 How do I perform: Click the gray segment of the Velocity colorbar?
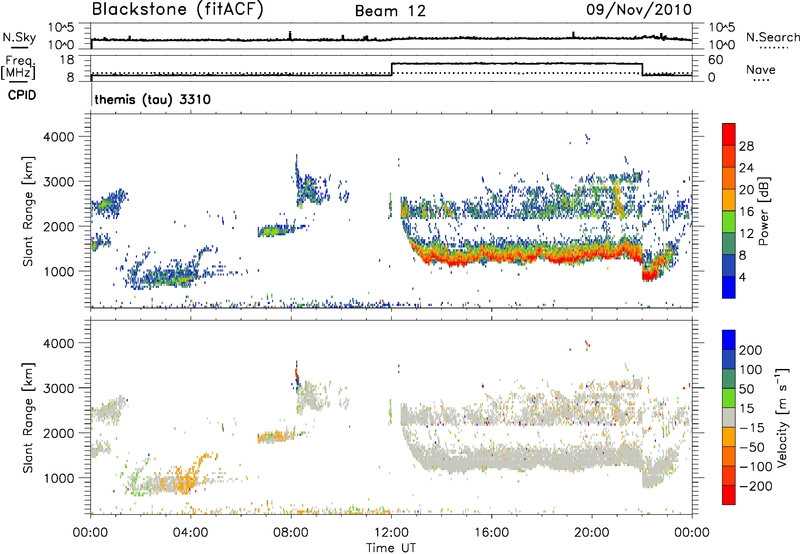[x=729, y=417]
